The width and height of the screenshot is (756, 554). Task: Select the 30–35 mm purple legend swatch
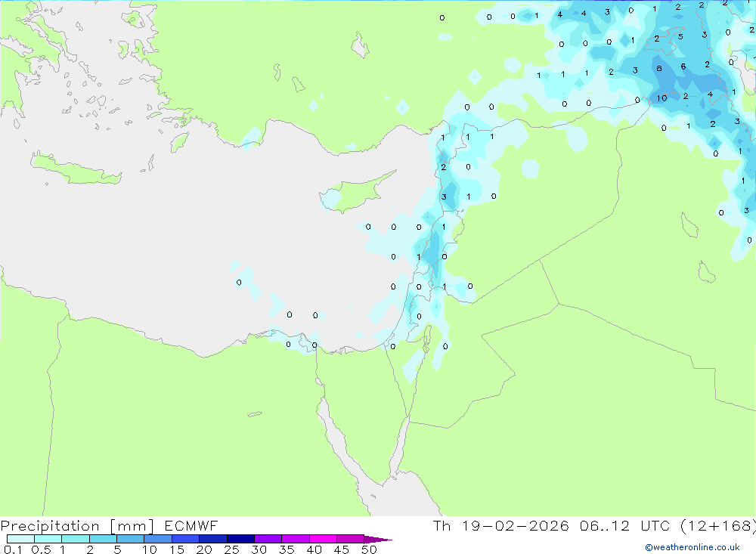coord(268,539)
